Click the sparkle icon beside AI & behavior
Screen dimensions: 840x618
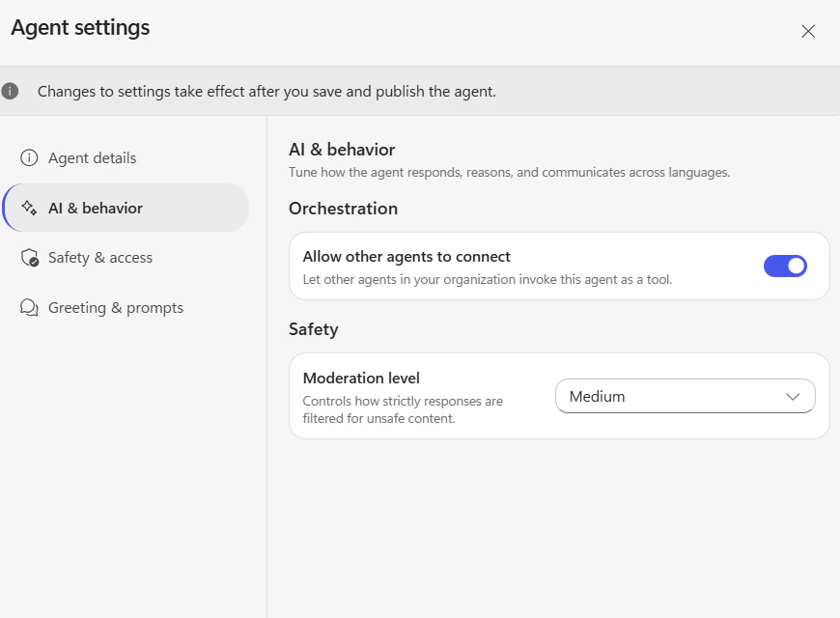click(x=29, y=208)
